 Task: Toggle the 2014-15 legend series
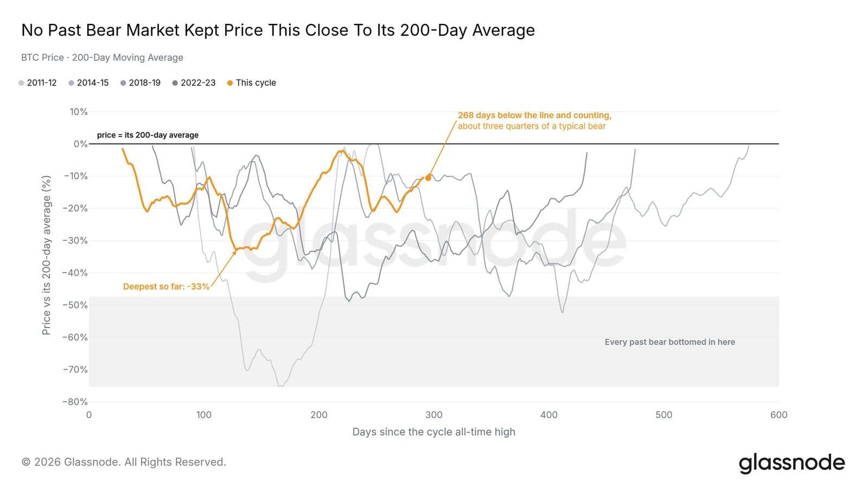(88, 83)
